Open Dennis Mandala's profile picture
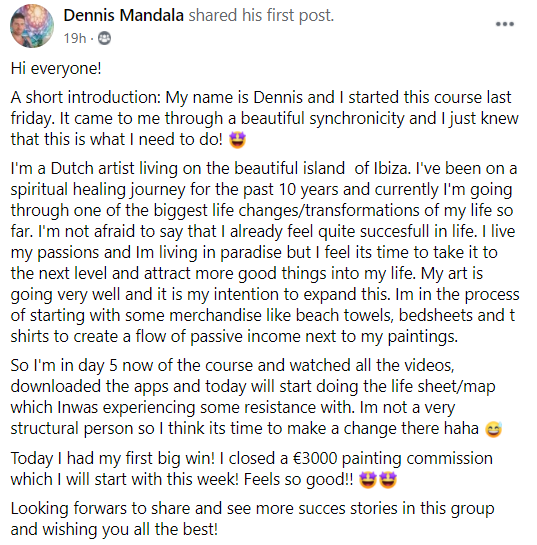This screenshot has width=537, height=545. click(32, 26)
